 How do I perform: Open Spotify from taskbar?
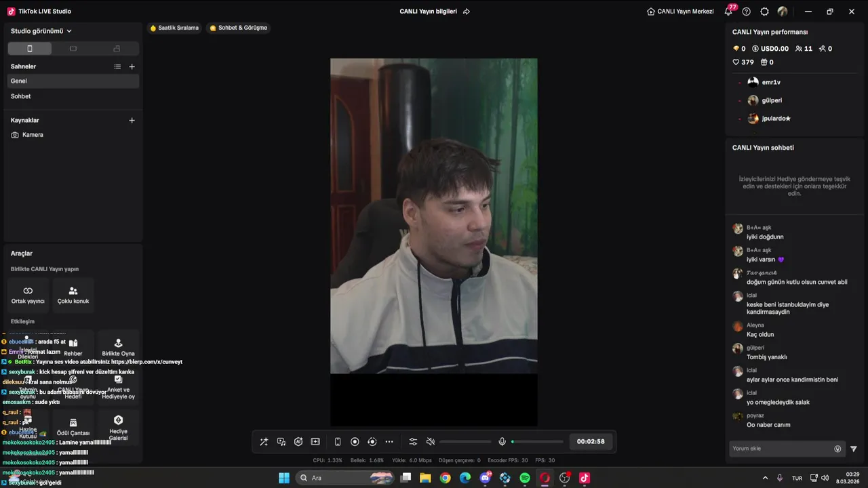(x=525, y=478)
